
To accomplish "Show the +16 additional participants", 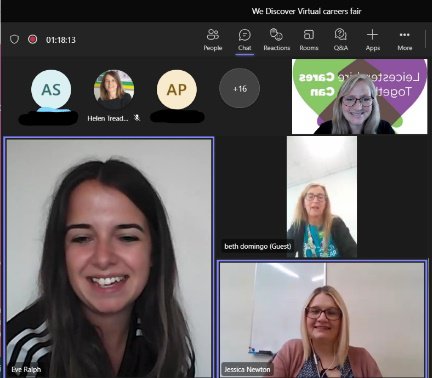I will (239, 89).
